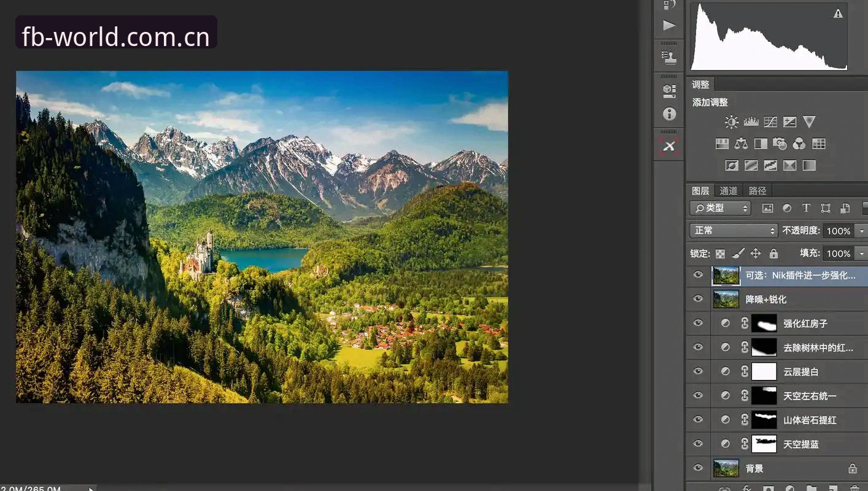The height and width of the screenshot is (491, 868).
Task: Add a Channel Mixer adjustment (three circles)
Action: pos(799,144)
